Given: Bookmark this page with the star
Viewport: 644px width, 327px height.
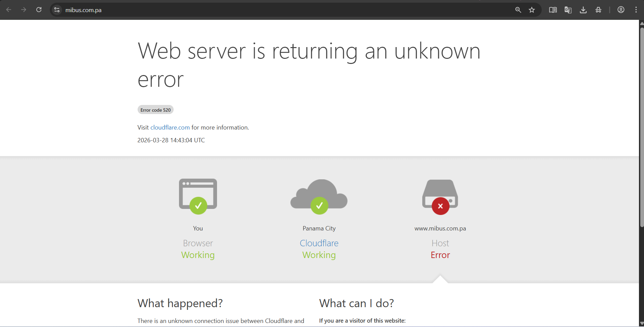Looking at the screenshot, I should (532, 10).
